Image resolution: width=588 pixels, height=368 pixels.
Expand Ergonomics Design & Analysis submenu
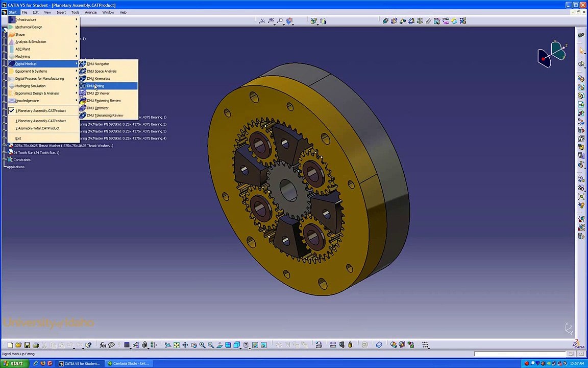pyautogui.click(x=43, y=93)
